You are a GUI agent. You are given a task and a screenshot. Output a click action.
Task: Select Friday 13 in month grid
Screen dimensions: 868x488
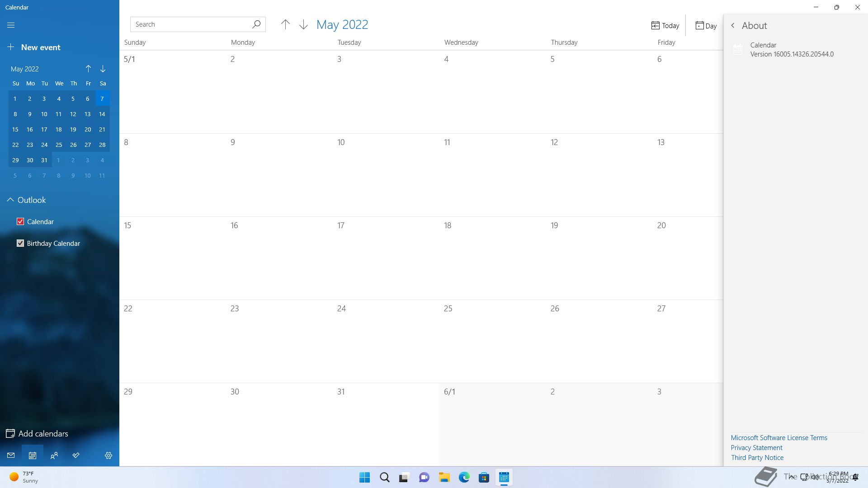pyautogui.click(x=688, y=175)
